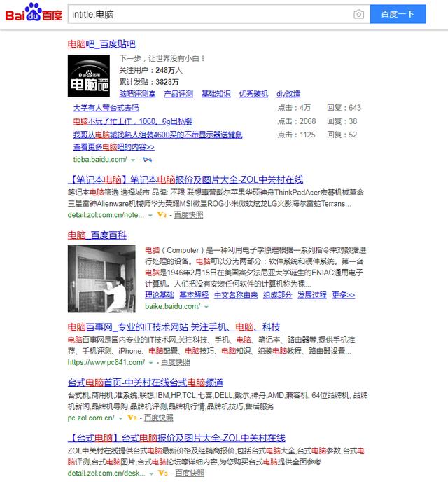Open 【笔记本电脑】笔记本电脑报价及图片大全 result
The width and height of the screenshot is (448, 482).
point(185,179)
